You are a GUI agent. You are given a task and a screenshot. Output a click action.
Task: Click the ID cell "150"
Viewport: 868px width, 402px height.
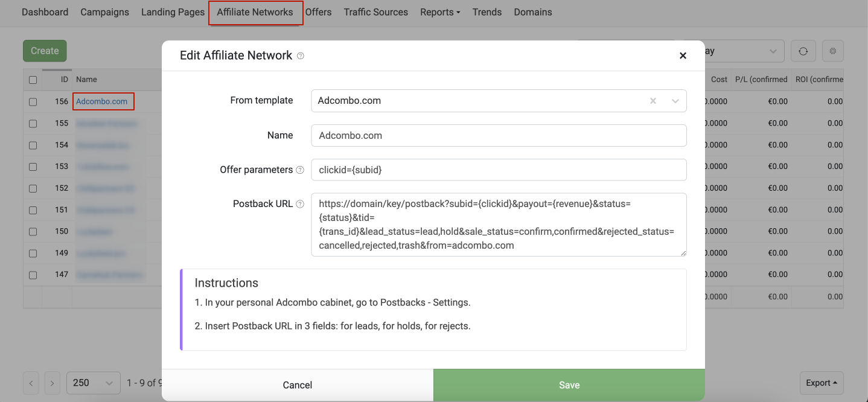(x=62, y=232)
